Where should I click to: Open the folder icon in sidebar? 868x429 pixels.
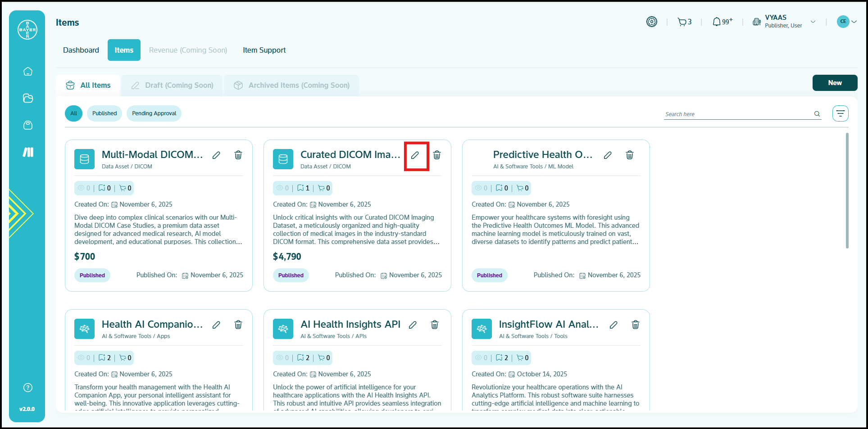point(28,98)
